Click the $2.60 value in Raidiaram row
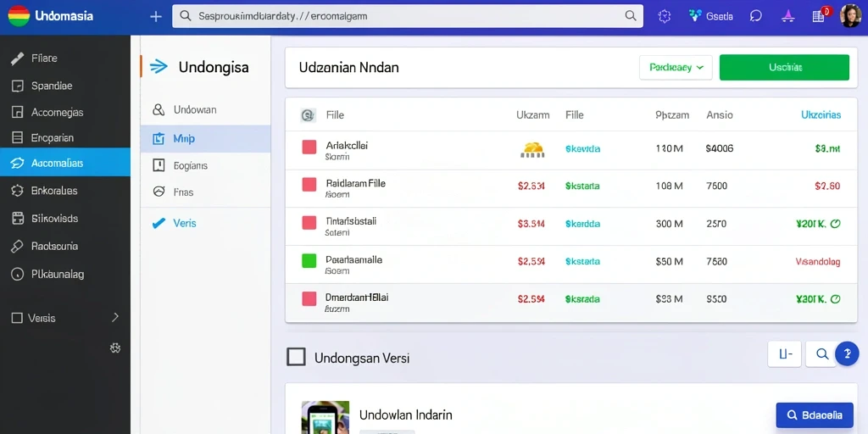This screenshot has height=434, width=868. click(827, 186)
